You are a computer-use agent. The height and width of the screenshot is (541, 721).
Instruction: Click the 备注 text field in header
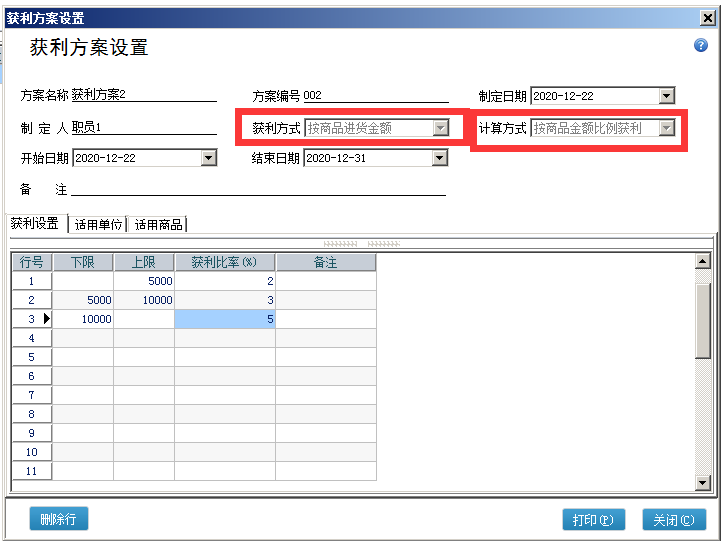click(258, 188)
